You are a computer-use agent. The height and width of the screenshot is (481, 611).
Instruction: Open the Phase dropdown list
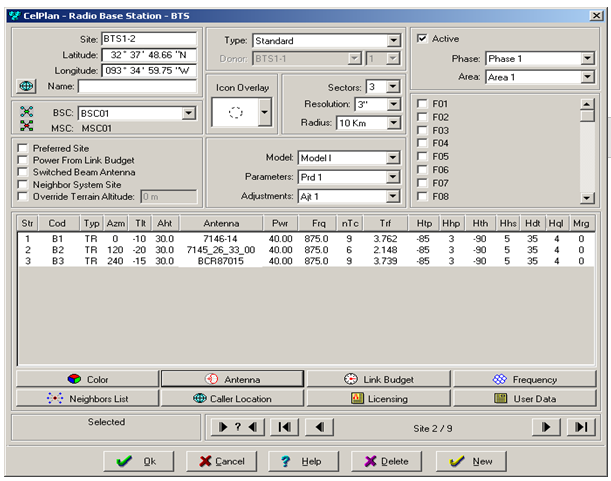click(586, 59)
